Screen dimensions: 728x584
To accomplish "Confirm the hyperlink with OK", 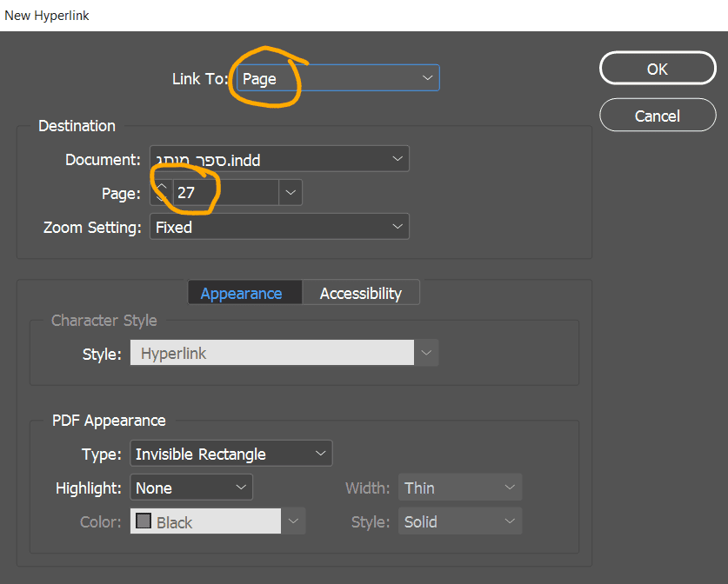I will click(x=657, y=70).
